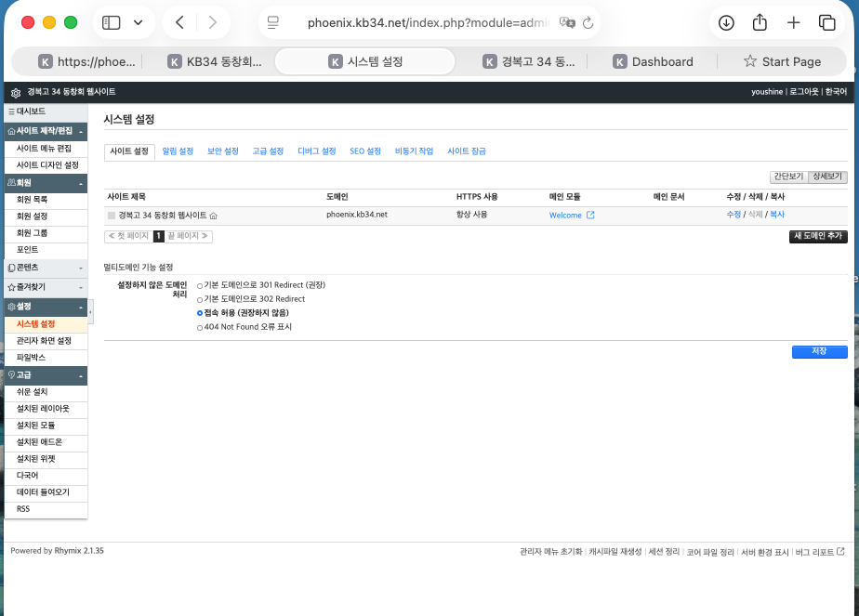Collapse sidebar with the side handle arrow
The width and height of the screenshot is (859, 616).
point(90,312)
